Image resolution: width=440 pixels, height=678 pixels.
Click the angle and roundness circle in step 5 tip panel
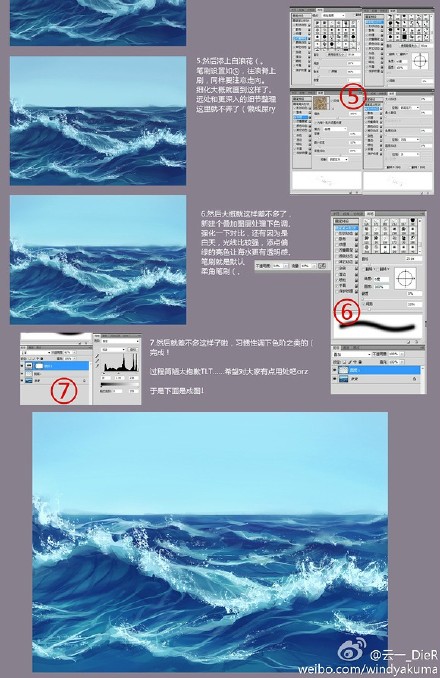coord(420,61)
